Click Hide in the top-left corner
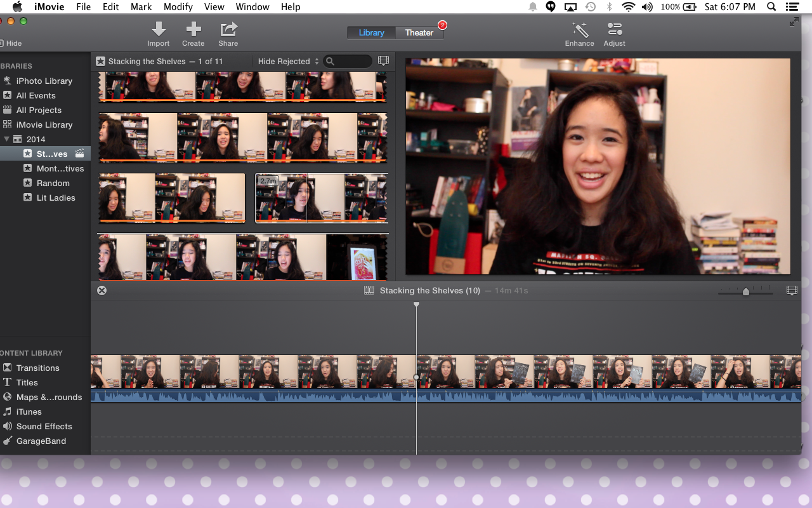 point(10,43)
